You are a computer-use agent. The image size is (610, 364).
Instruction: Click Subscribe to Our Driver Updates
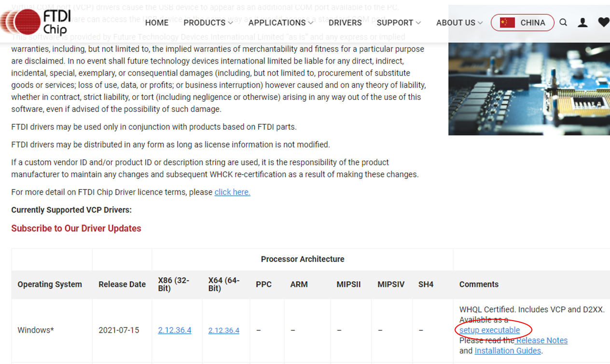point(76,229)
